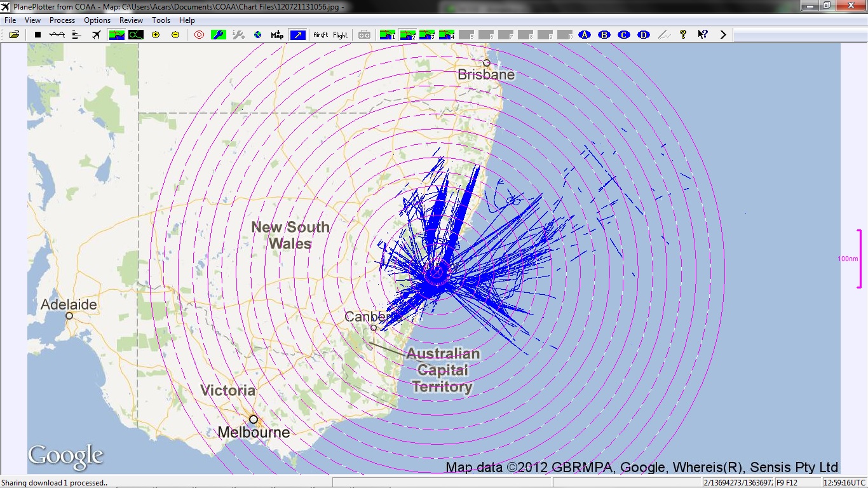Click the Aircft toolbar button
This screenshot has width=868, height=488.
point(321,35)
